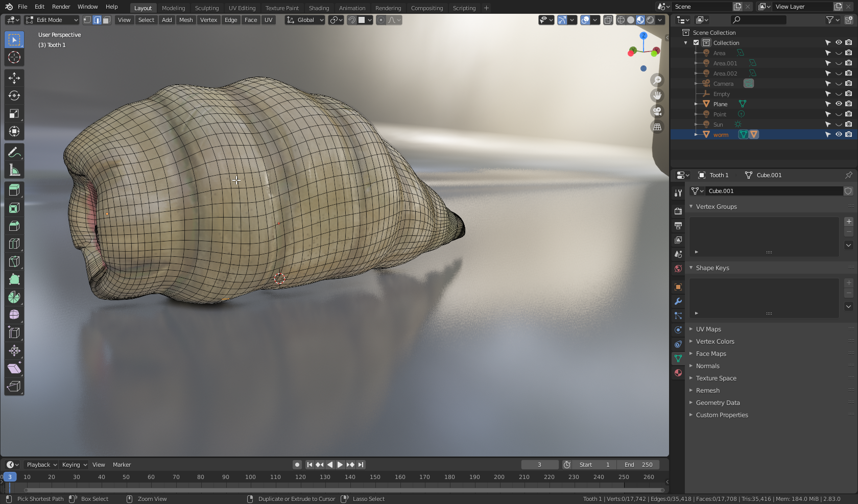The image size is (858, 504).
Task: Open the Mesh menu
Action: coord(186,20)
